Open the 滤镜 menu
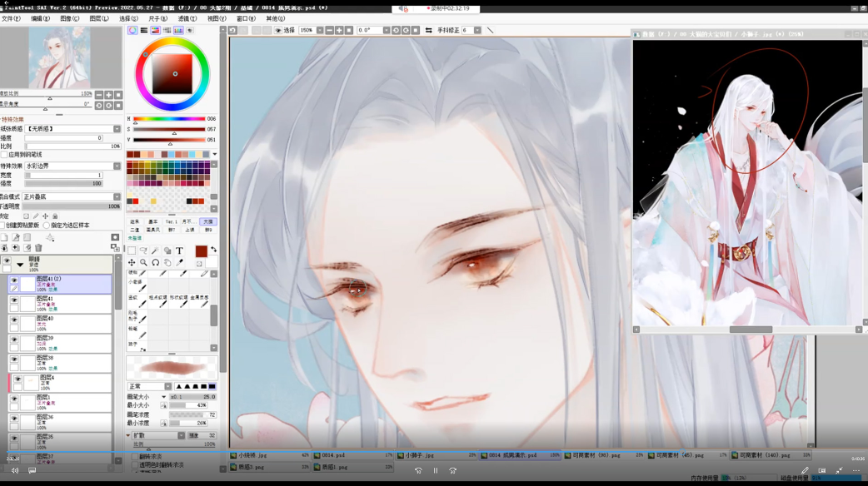This screenshot has height=486, width=868. click(x=187, y=18)
